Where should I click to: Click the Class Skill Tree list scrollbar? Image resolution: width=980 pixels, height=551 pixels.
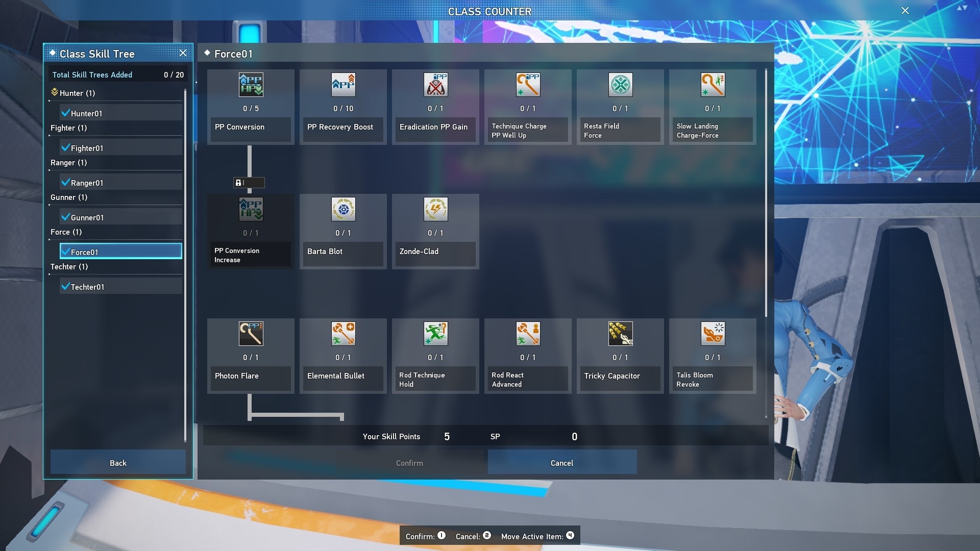(x=185, y=265)
